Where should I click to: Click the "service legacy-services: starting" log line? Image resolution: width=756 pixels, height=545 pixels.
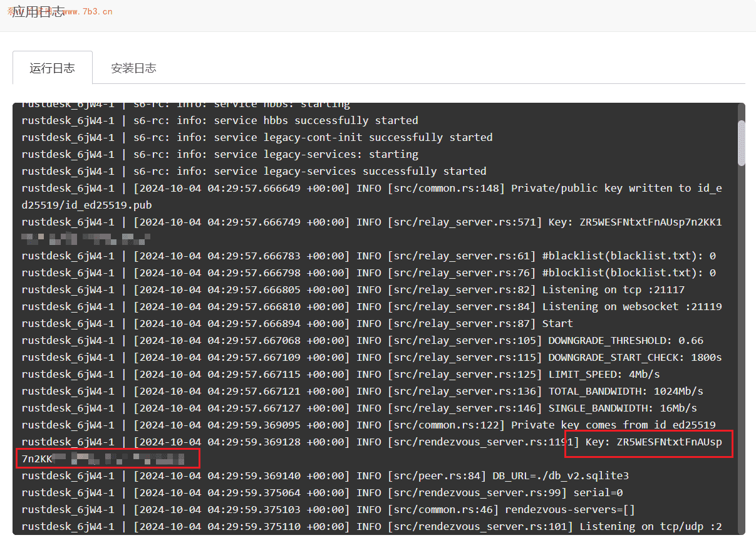pyautogui.click(x=220, y=154)
